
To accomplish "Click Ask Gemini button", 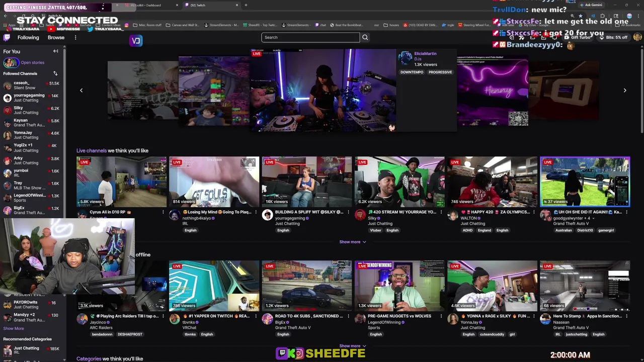I will 591,5.
